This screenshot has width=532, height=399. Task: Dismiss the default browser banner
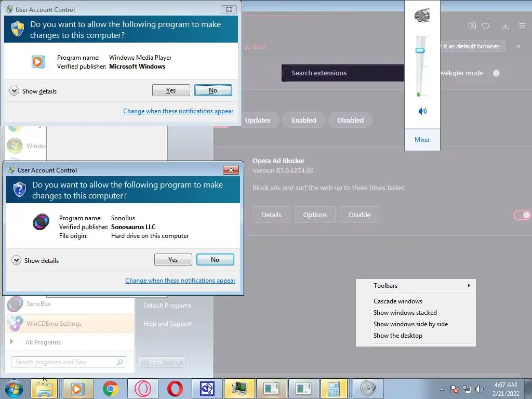click(518, 46)
